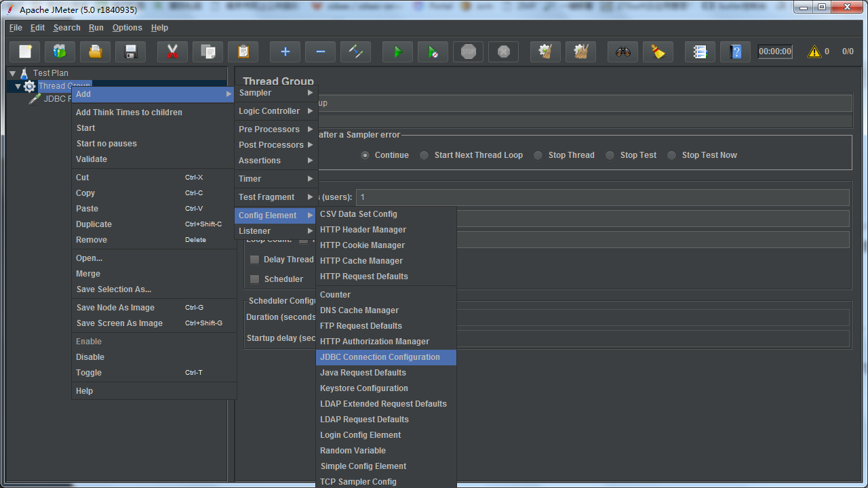Expand the Post Processors submenu
This screenshot has height=488, width=868.
coord(276,145)
